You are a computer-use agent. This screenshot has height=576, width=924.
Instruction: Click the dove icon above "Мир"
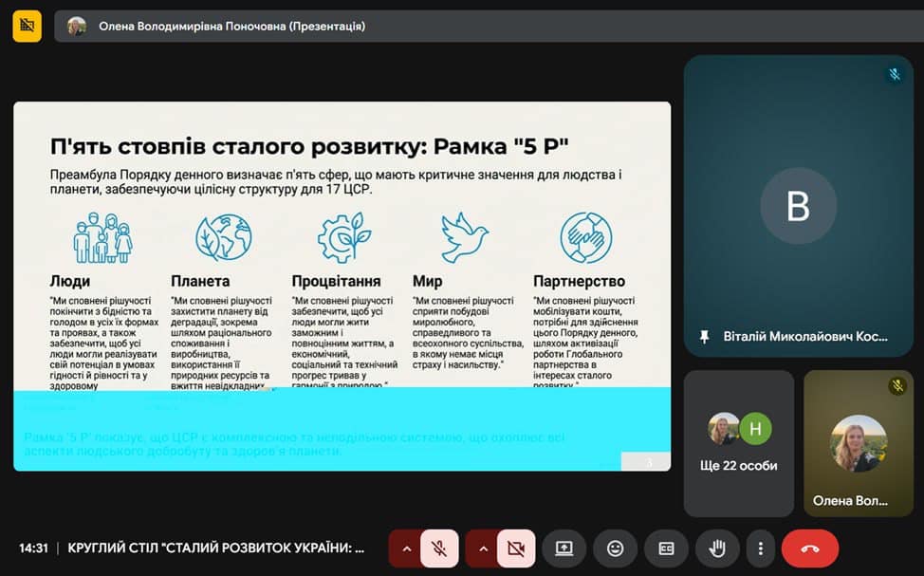tap(464, 236)
